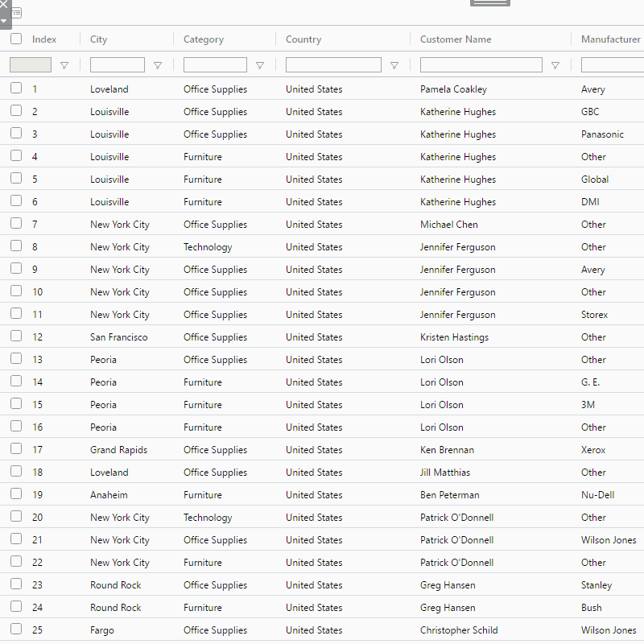Select the Grand Rapids cell in row 17
The width and height of the screenshot is (644, 644).
tap(118, 450)
